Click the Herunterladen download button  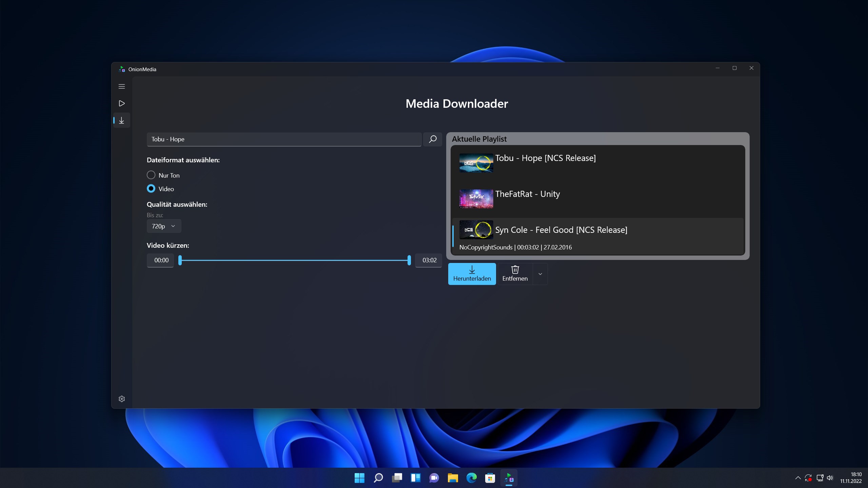(x=472, y=274)
